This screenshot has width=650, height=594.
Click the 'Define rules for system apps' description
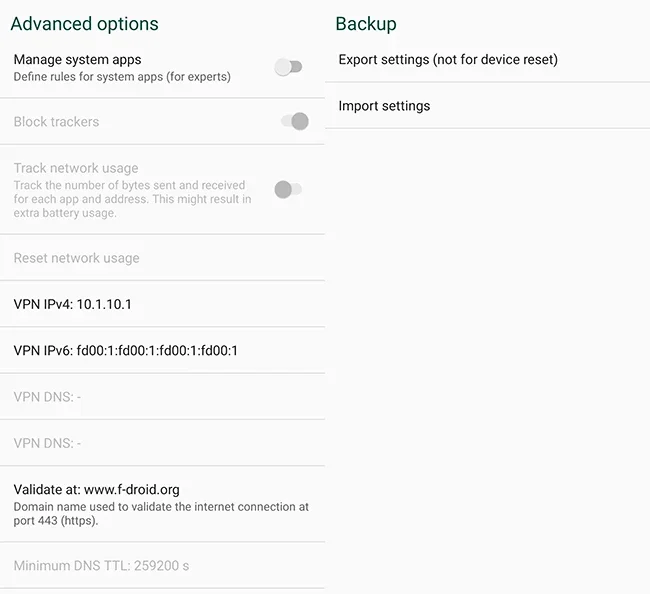click(x=122, y=77)
